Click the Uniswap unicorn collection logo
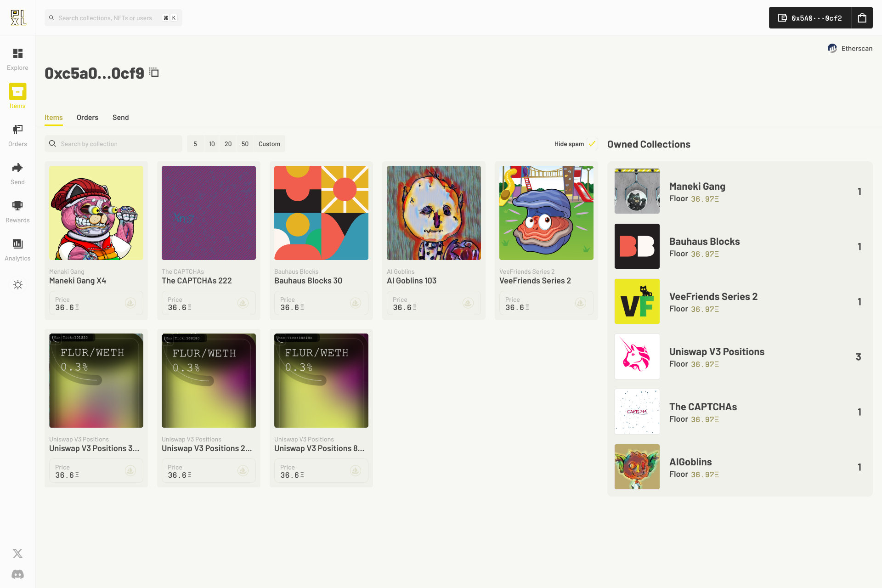This screenshot has height=588, width=882. coord(637,356)
